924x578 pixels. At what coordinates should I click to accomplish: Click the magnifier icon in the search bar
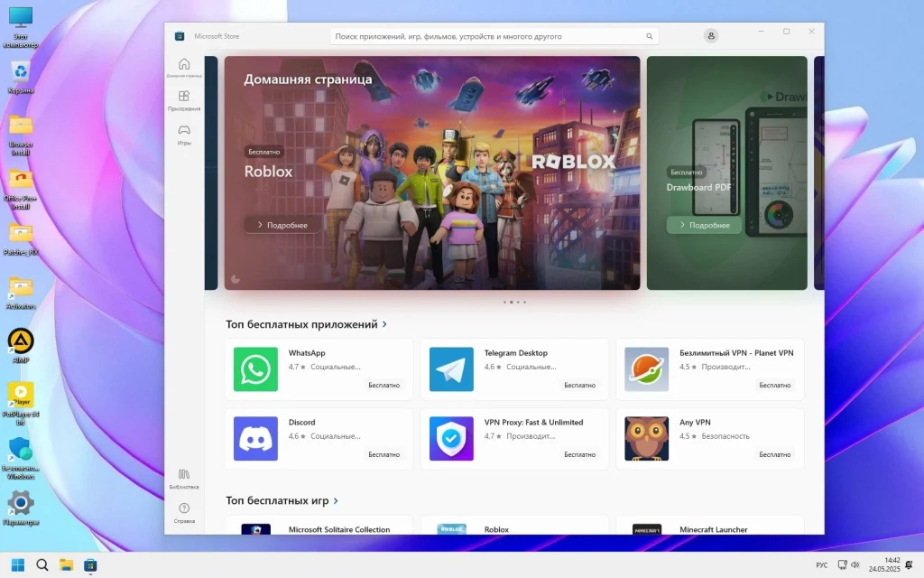tap(649, 36)
